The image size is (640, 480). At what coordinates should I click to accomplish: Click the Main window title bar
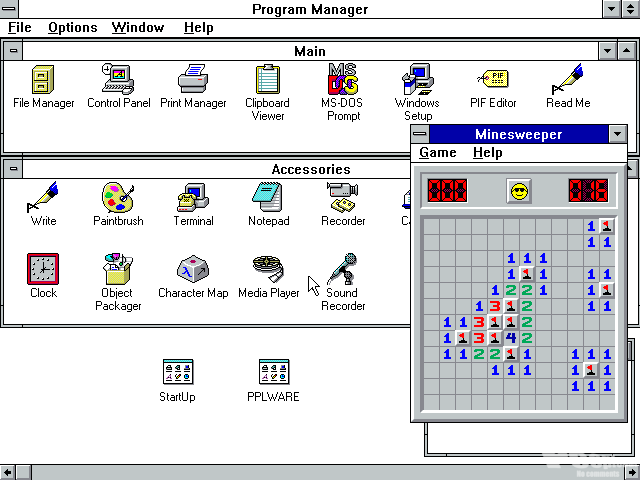(310, 51)
